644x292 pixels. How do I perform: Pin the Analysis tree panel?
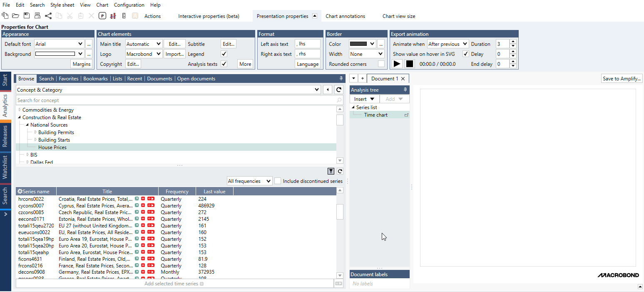click(405, 90)
